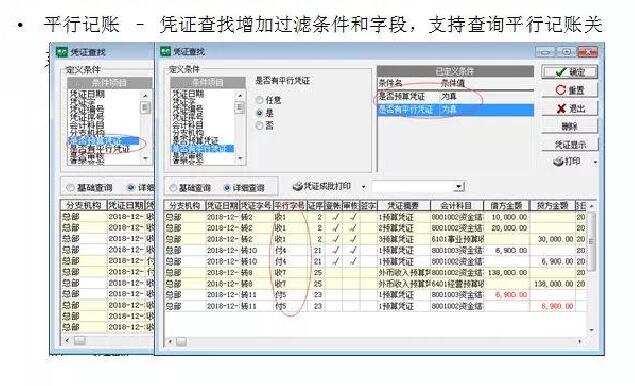Click horizontal scrollbar thumb below results grid
This screenshot has width=635, height=386.
click(181, 342)
